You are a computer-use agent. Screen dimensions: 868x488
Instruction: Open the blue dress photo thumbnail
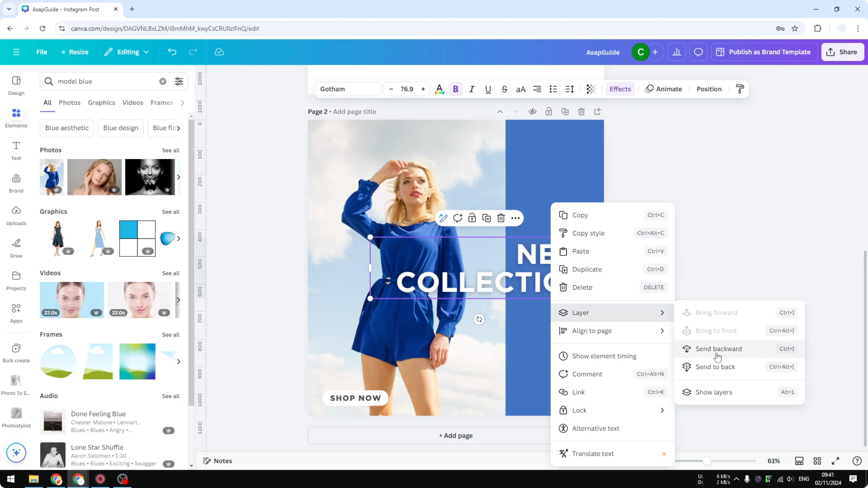pos(51,177)
